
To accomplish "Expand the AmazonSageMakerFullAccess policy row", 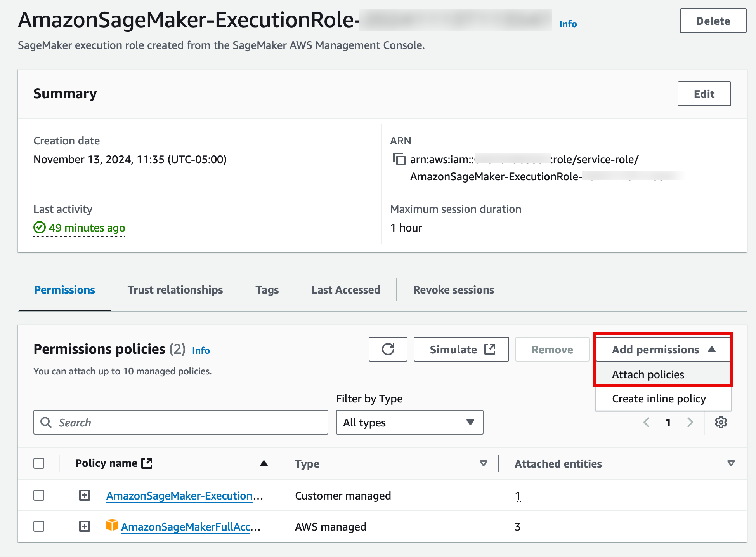I will pos(84,526).
